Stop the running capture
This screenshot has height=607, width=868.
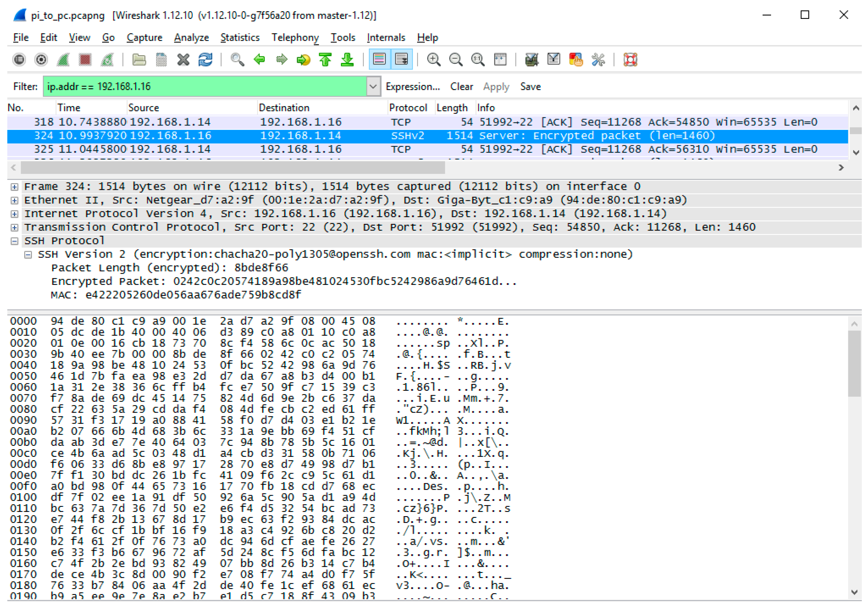click(x=85, y=60)
